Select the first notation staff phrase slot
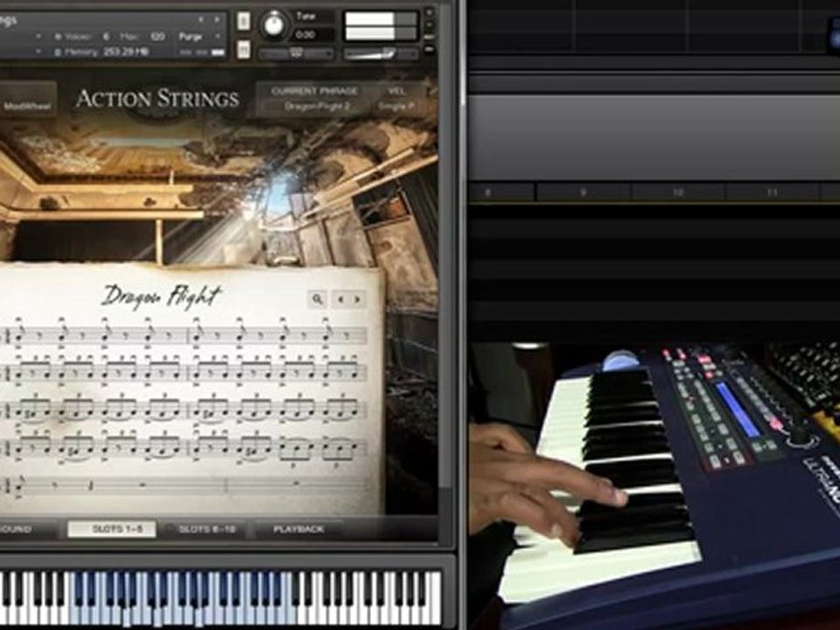Screen dimensions: 840x630 (185, 336)
